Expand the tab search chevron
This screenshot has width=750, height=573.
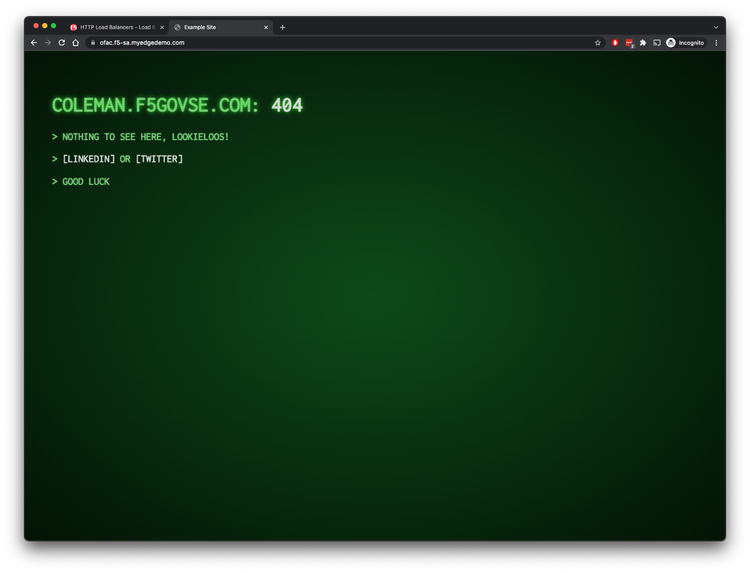[716, 27]
